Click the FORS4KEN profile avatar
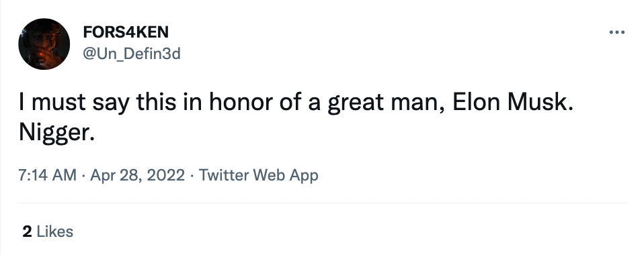 pyautogui.click(x=44, y=44)
